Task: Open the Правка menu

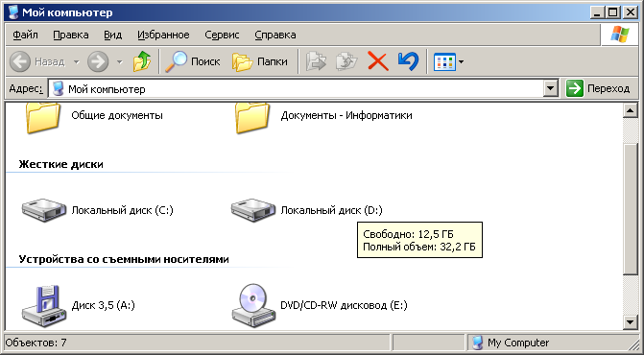Action: click(x=71, y=35)
